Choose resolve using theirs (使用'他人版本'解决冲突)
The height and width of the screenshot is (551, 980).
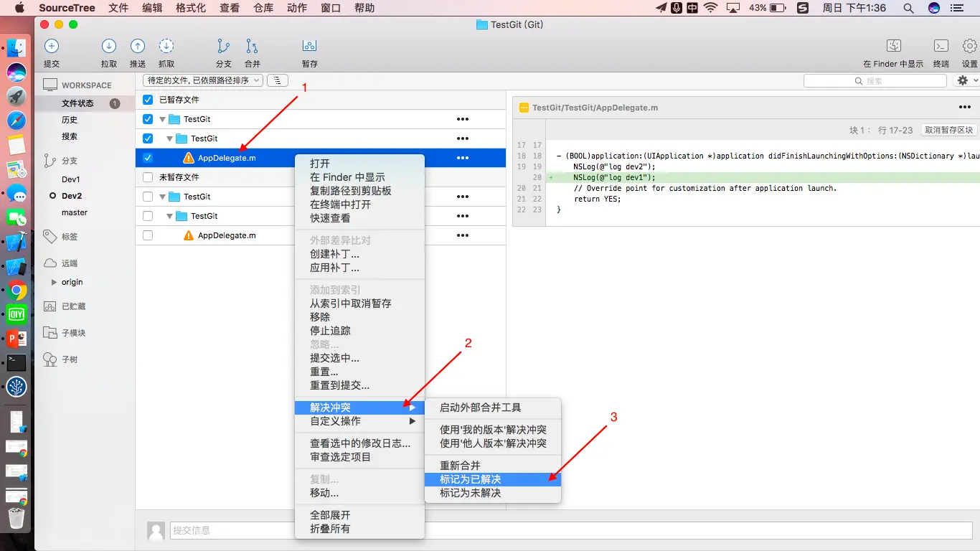493,443
